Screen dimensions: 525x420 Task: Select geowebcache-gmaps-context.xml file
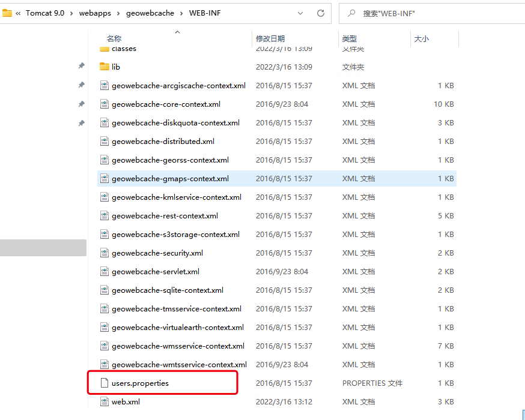click(170, 178)
